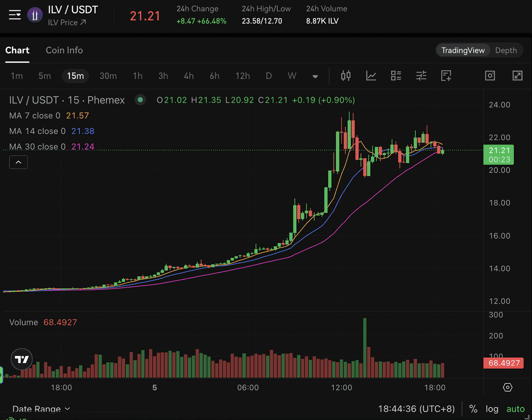Image resolution: width=532 pixels, height=420 pixels.
Task: Enable percentage scale with % toggle
Action: coord(473,409)
